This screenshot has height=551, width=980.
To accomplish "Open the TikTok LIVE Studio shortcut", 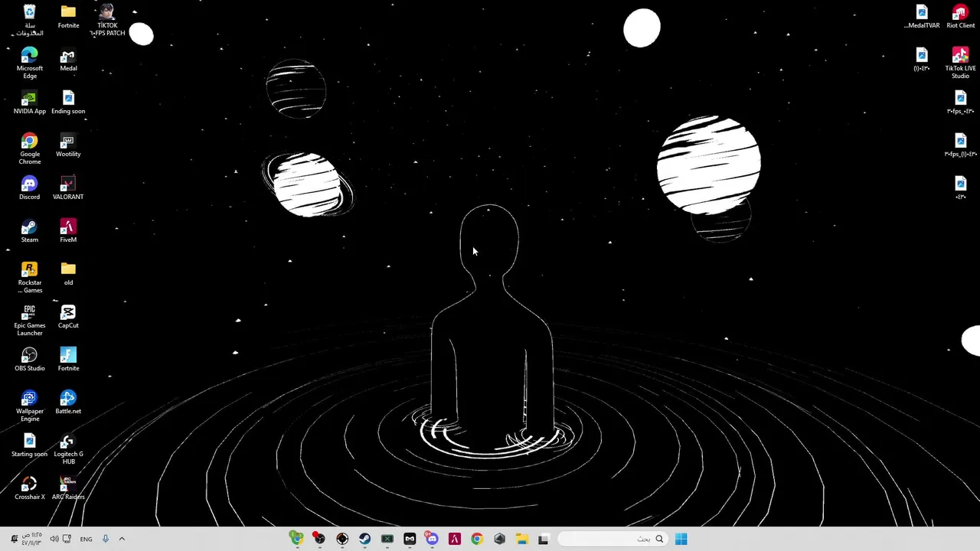I will point(960,63).
